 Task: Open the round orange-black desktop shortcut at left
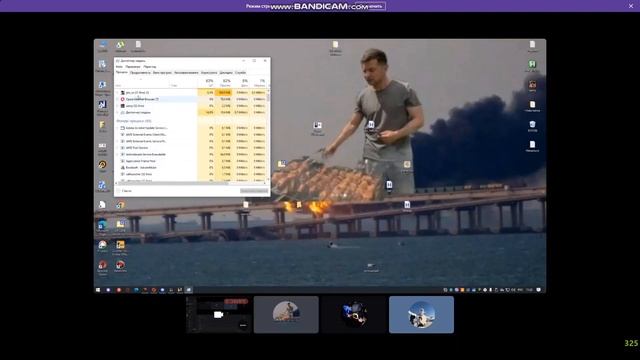[102, 165]
